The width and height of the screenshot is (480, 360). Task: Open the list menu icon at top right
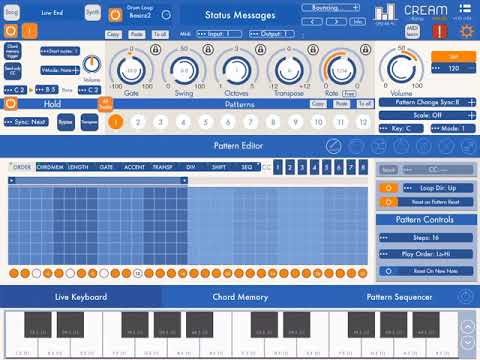click(x=465, y=9)
